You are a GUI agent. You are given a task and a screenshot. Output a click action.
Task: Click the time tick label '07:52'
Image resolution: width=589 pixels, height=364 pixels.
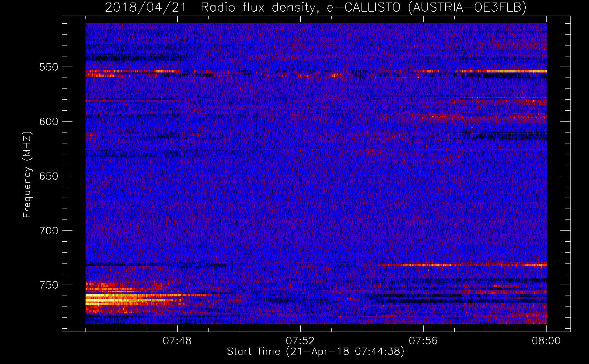click(x=300, y=341)
